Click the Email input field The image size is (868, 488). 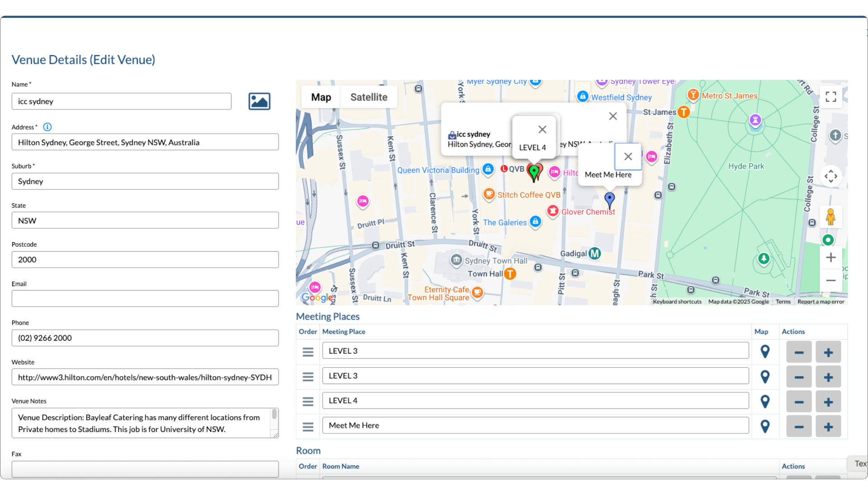coord(145,299)
